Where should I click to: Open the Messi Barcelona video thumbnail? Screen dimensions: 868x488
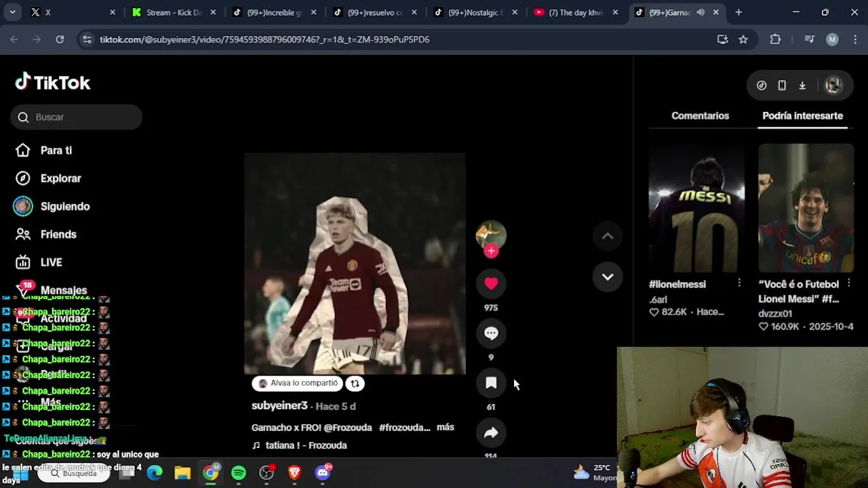(806, 207)
